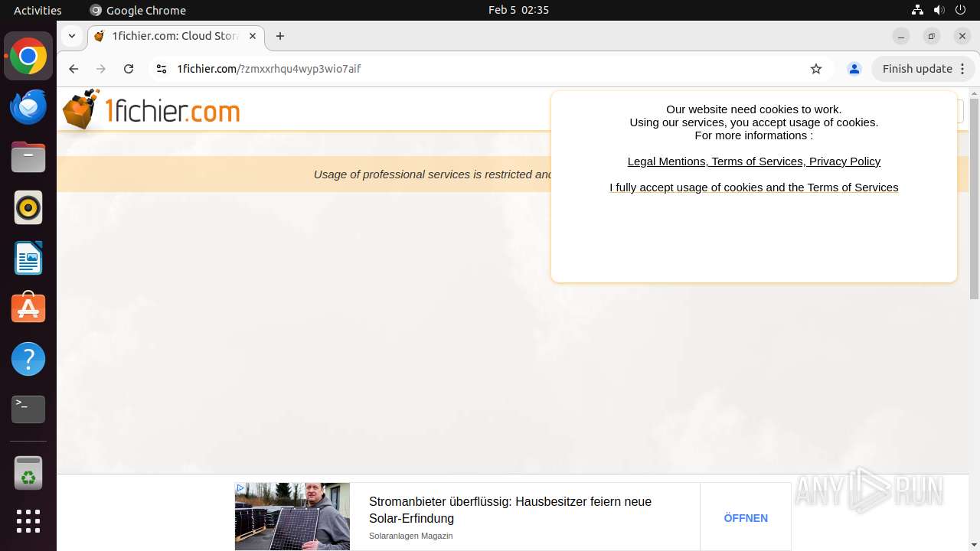Screen dimensions: 980x551
Task: Open a new browser tab
Action: tap(280, 36)
